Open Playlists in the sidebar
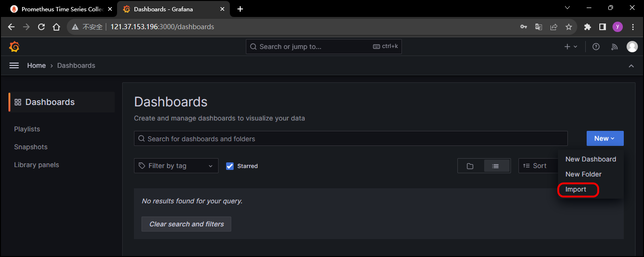The height and width of the screenshot is (257, 644). point(27,129)
